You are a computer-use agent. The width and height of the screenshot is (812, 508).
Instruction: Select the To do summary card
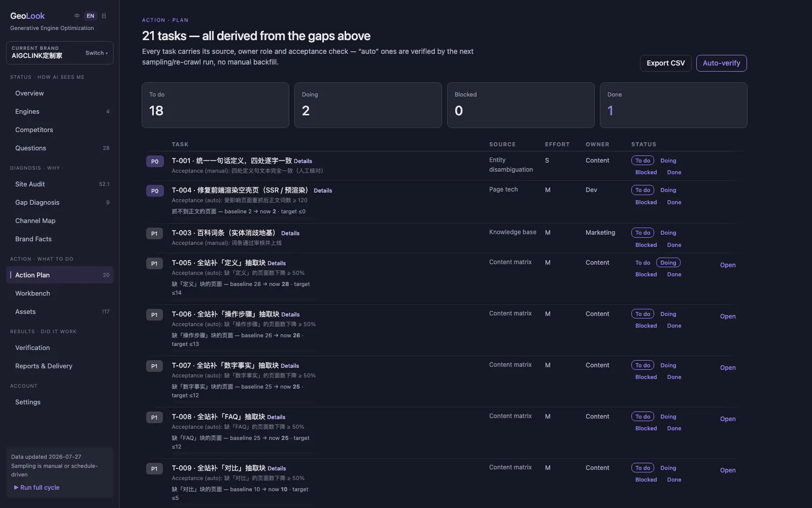(x=215, y=105)
